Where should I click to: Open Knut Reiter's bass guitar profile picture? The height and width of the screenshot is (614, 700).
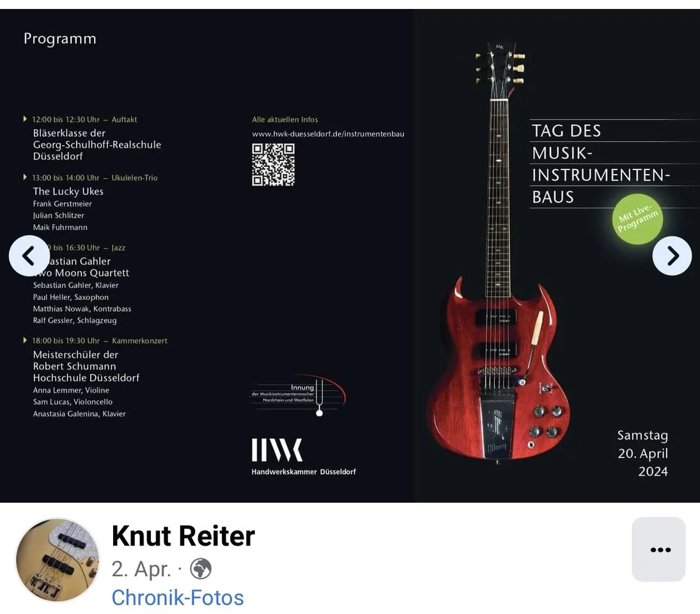click(57, 560)
